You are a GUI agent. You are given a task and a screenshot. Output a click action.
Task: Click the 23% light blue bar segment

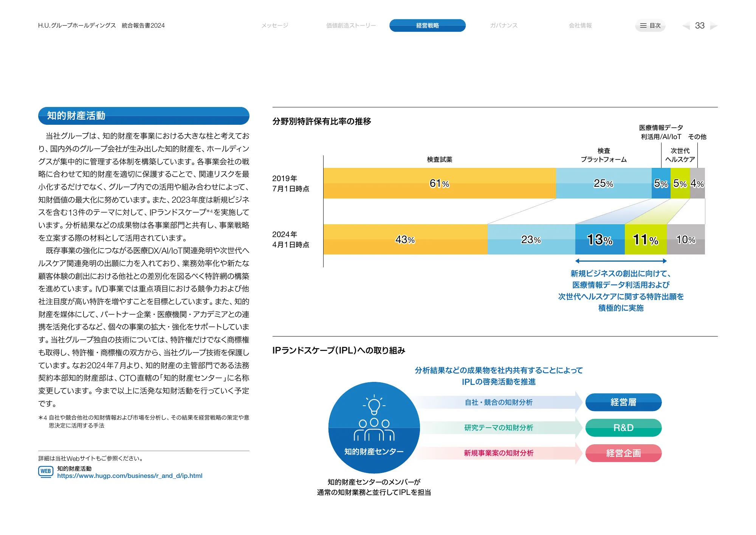point(531,239)
